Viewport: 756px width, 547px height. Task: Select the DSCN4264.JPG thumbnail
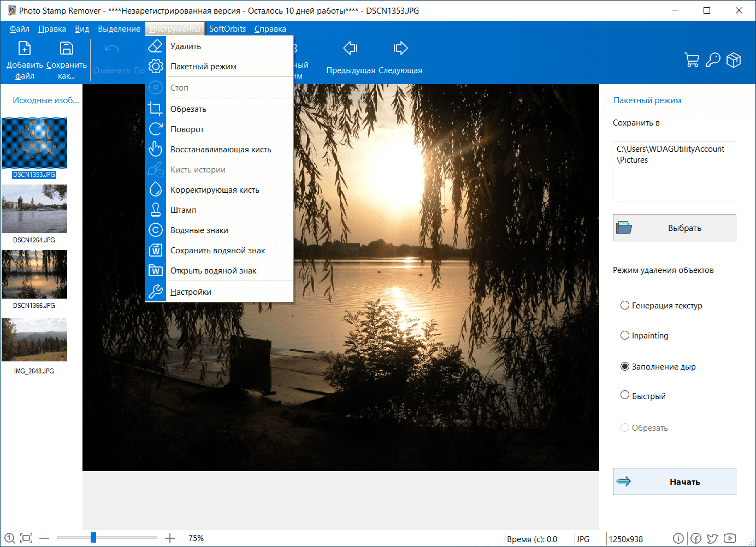tap(34, 209)
